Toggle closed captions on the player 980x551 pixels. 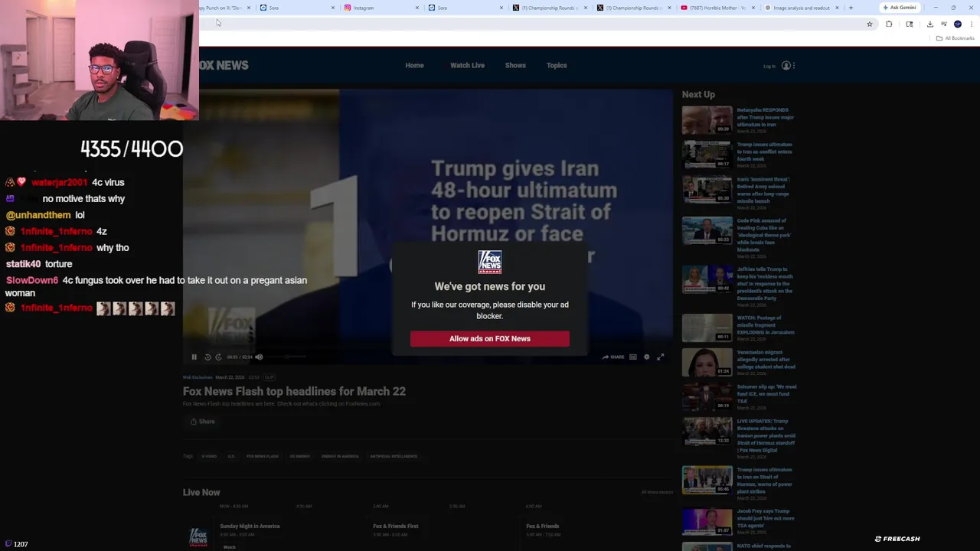click(x=633, y=357)
